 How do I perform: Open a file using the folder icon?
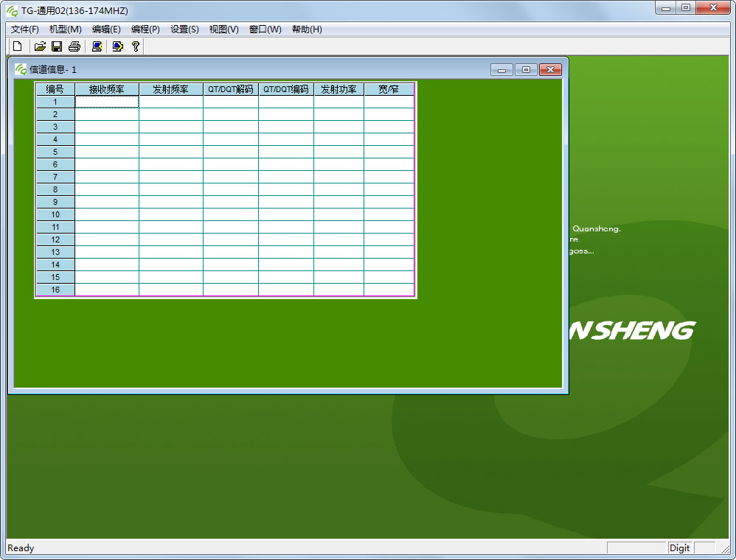click(40, 46)
